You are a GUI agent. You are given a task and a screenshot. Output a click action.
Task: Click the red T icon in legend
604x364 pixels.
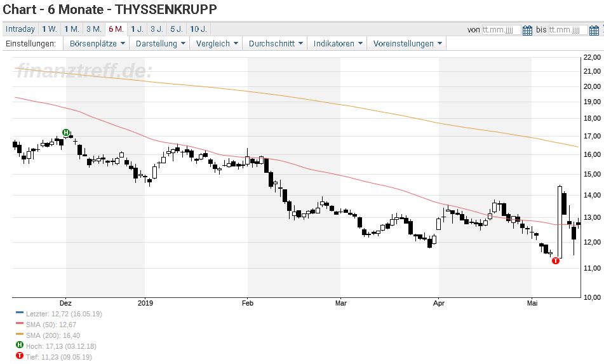(20, 356)
